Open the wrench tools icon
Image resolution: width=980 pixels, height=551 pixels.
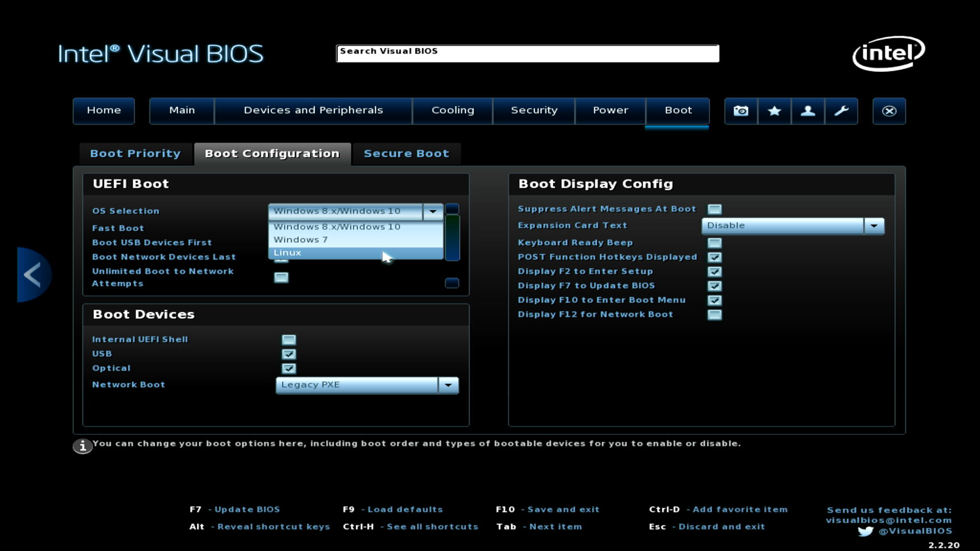(841, 111)
